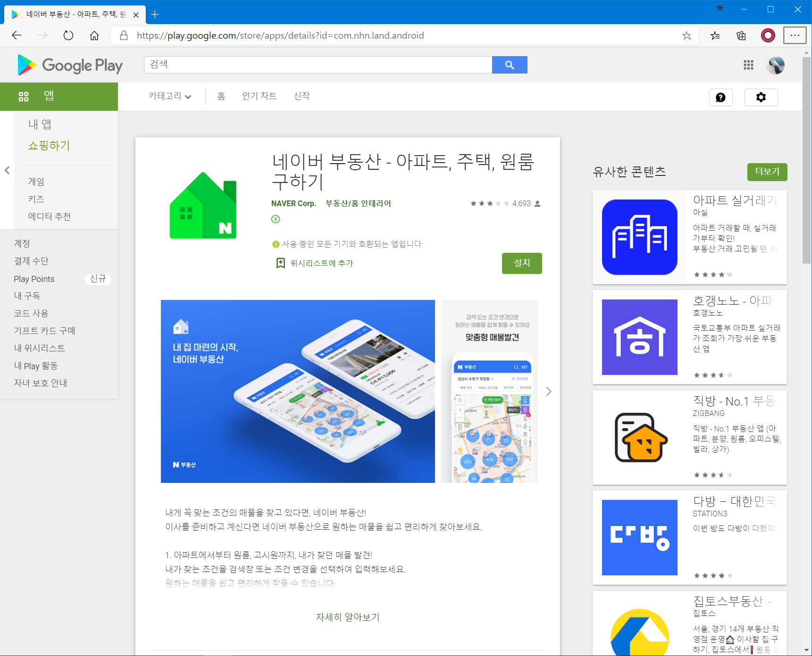Open 코드 사용 in the sidebar

(31, 313)
